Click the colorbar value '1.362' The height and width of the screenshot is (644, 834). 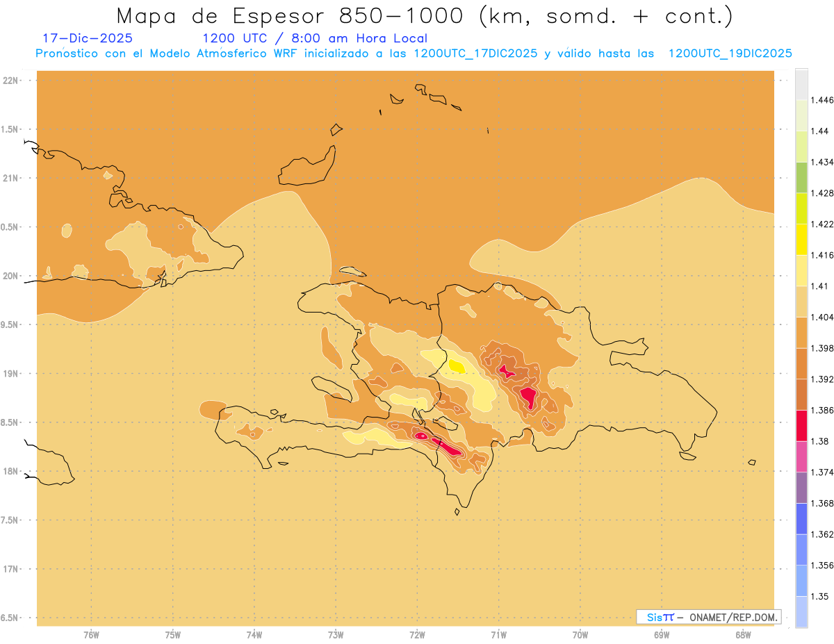tap(823, 534)
